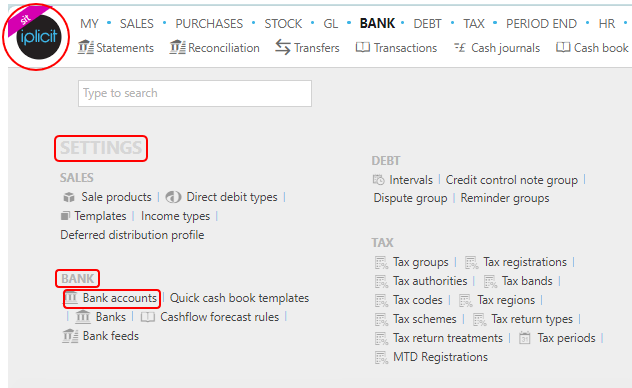The width and height of the screenshot is (632, 388).
Task: Click the Sale products box icon
Action: click(x=69, y=197)
